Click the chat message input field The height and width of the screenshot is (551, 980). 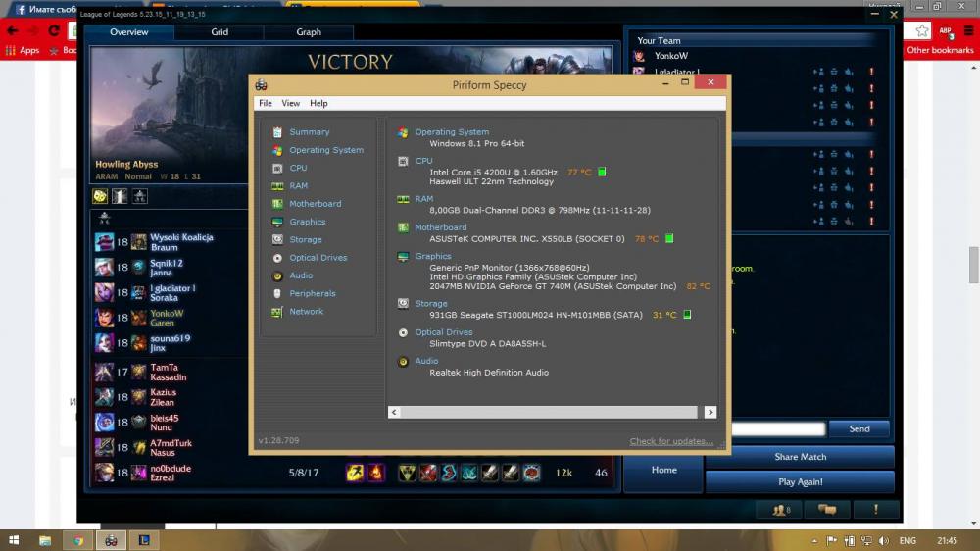tap(779, 429)
